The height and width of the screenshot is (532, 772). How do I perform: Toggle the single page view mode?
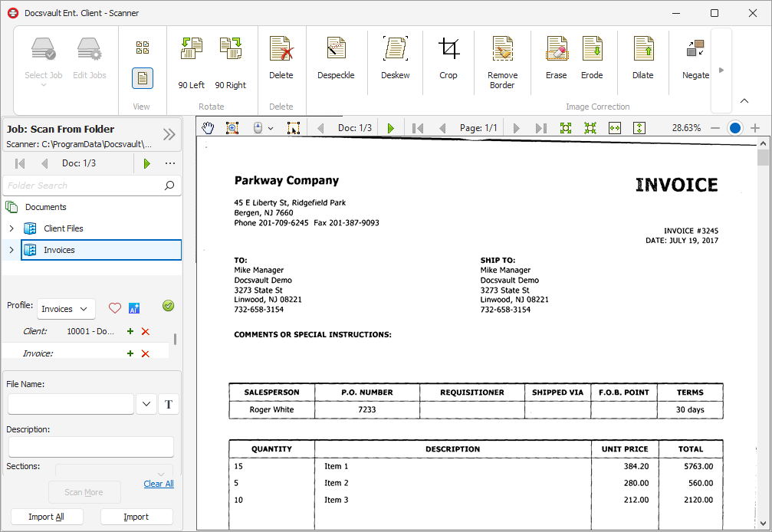143,78
